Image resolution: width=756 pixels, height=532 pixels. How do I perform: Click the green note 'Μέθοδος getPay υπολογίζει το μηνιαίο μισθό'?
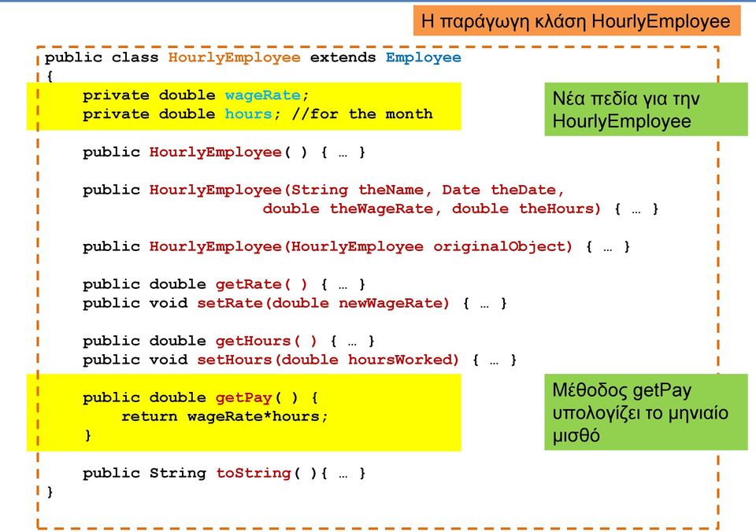tap(646, 412)
